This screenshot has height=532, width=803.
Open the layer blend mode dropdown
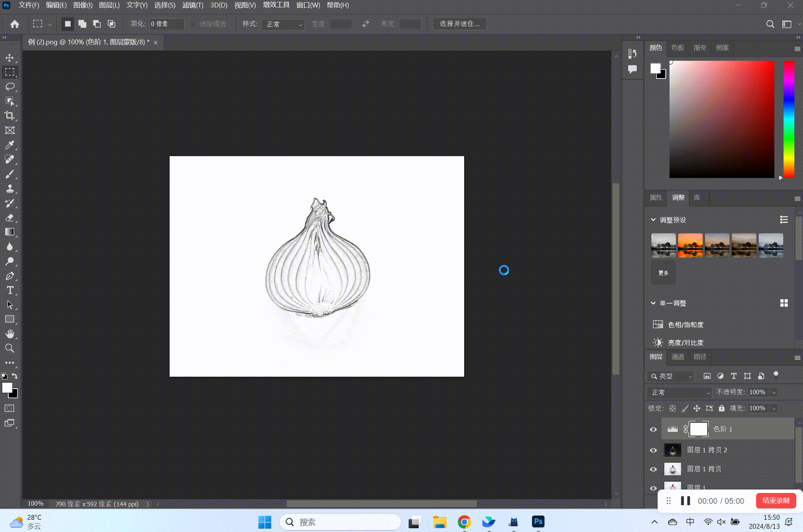[679, 392]
